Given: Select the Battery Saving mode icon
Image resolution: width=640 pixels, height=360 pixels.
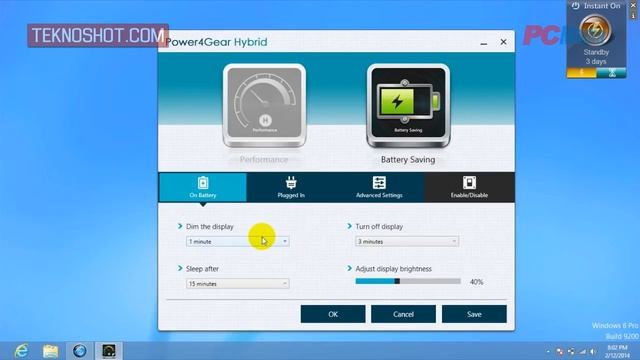Looking at the screenshot, I should coord(408,105).
